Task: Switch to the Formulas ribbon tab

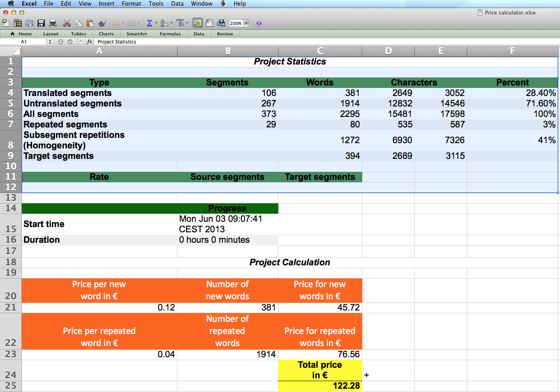Action: coord(170,34)
